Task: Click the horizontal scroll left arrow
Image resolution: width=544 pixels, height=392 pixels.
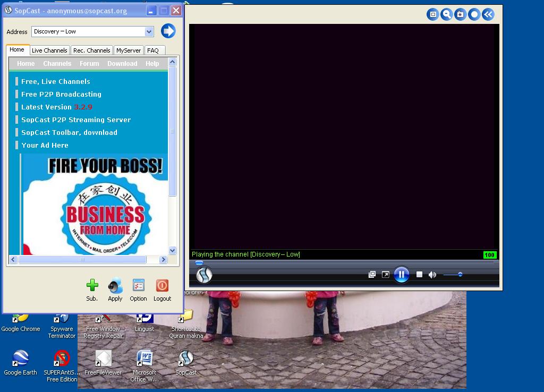Action: [13, 259]
